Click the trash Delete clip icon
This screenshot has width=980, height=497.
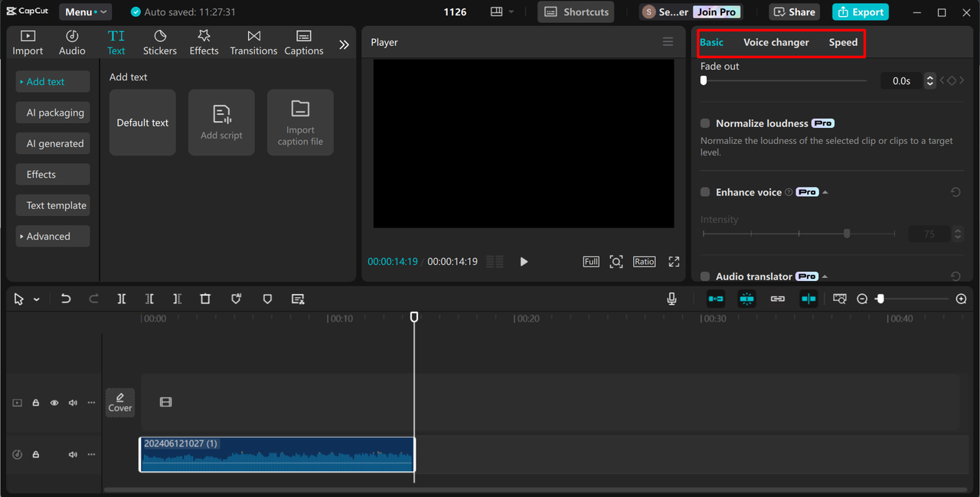click(x=205, y=299)
